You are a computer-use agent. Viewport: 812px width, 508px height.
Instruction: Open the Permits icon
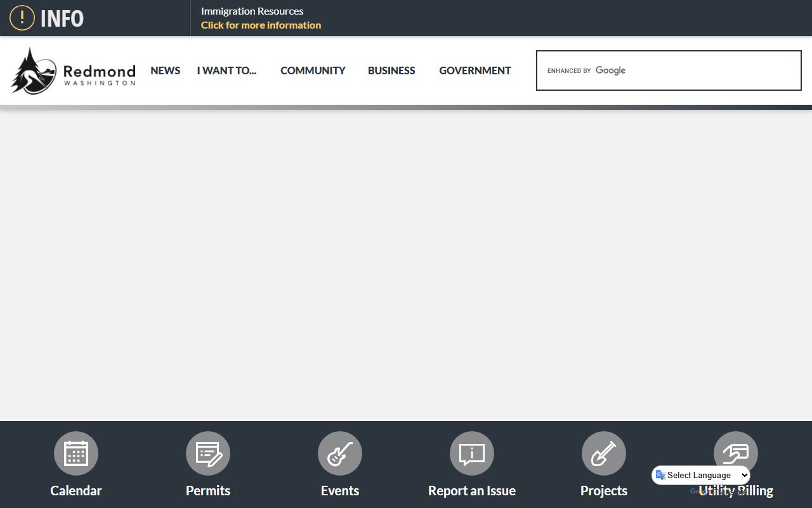(208, 453)
